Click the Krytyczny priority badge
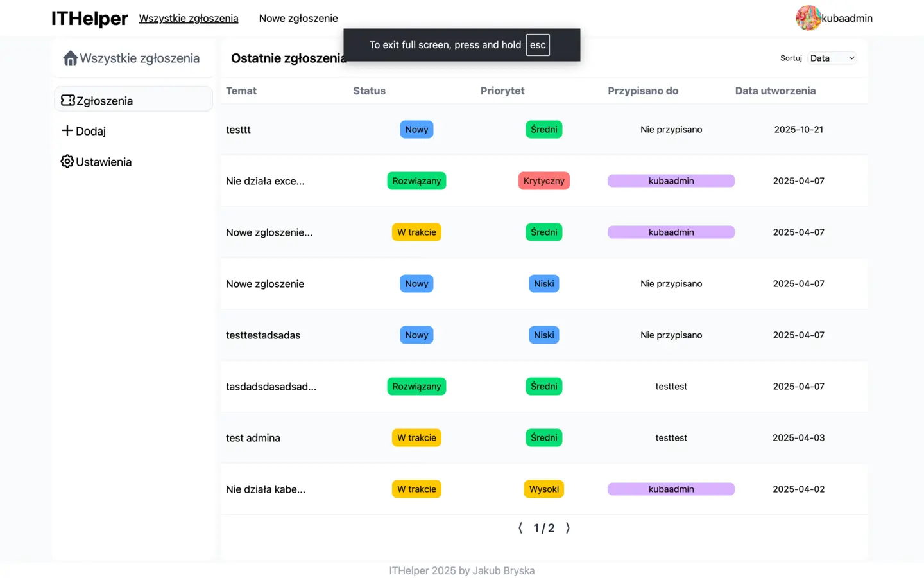 pyautogui.click(x=543, y=181)
